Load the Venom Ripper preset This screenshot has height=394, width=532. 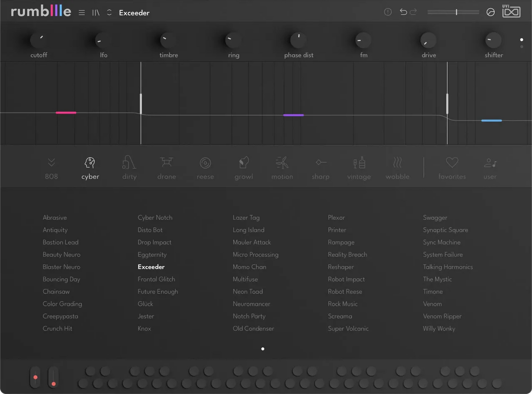tap(442, 316)
